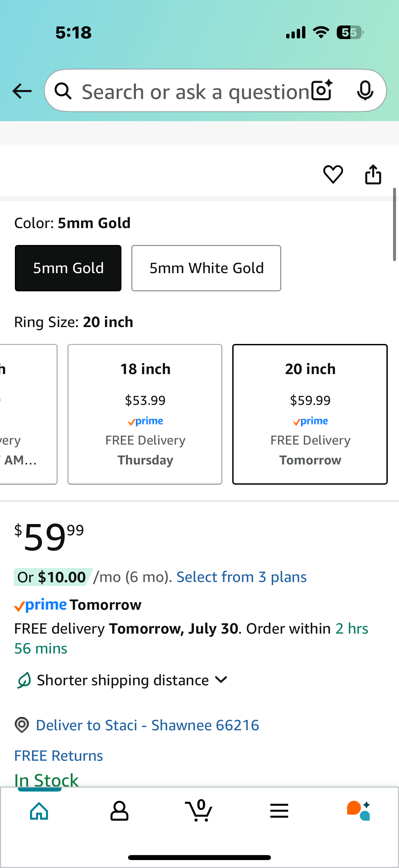Go to the Home tab
This screenshot has height=868, width=399.
pyautogui.click(x=39, y=810)
